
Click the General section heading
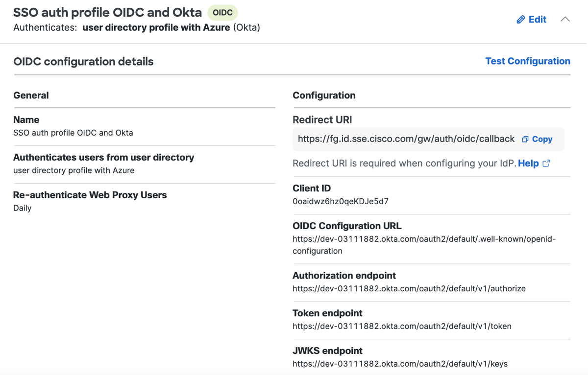[x=31, y=95]
